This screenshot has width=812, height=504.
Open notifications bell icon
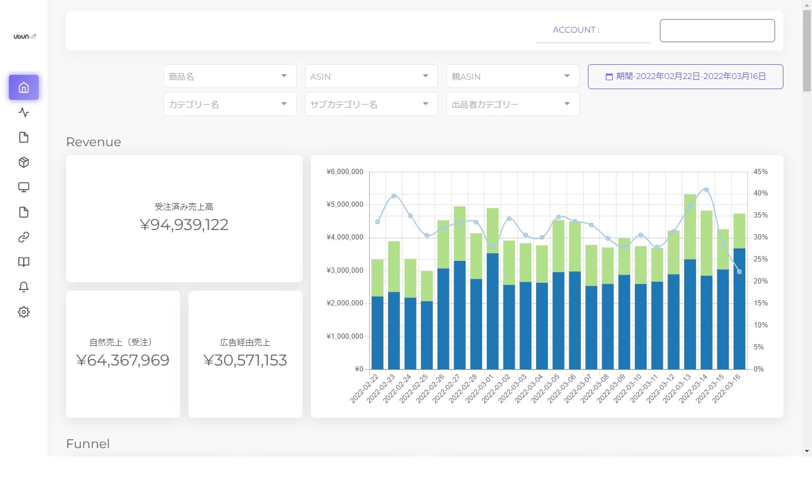click(24, 287)
